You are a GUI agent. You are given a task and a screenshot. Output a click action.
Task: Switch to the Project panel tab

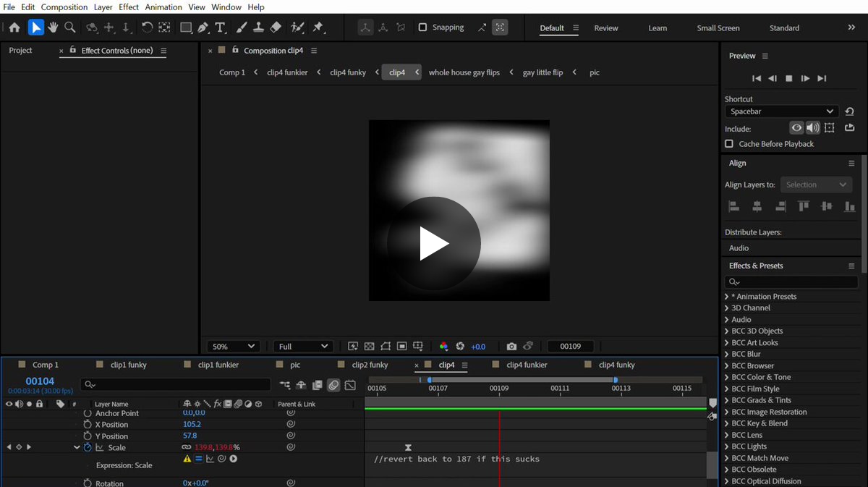click(x=20, y=51)
